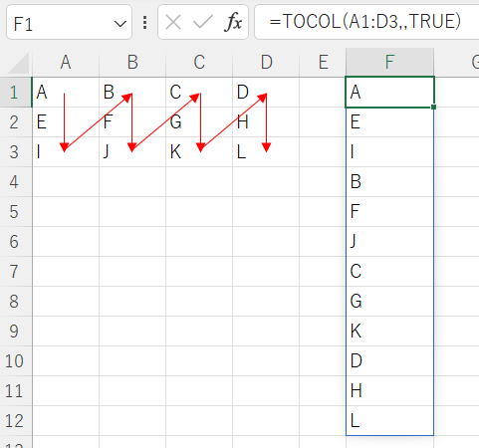Select row 2 header

[x=16, y=121]
